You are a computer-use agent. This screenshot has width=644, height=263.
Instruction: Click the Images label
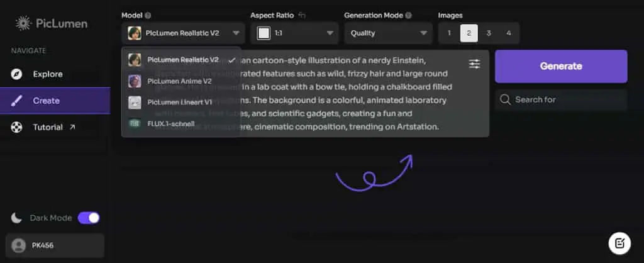(x=450, y=16)
